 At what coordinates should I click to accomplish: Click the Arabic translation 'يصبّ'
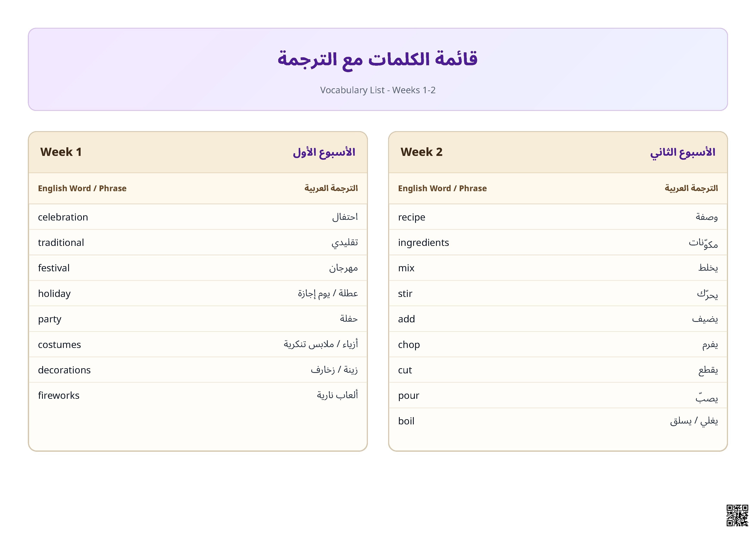[707, 398]
